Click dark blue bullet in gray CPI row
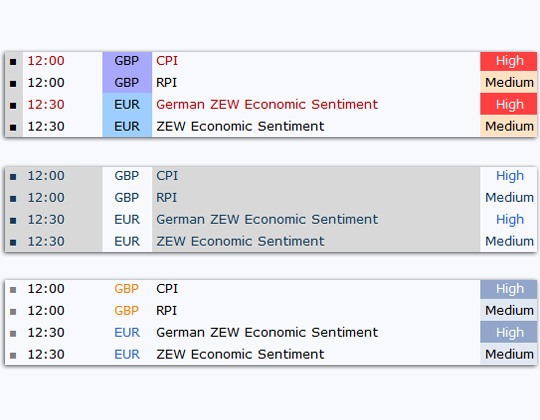Screen dimensions: 540x420 (13, 177)
